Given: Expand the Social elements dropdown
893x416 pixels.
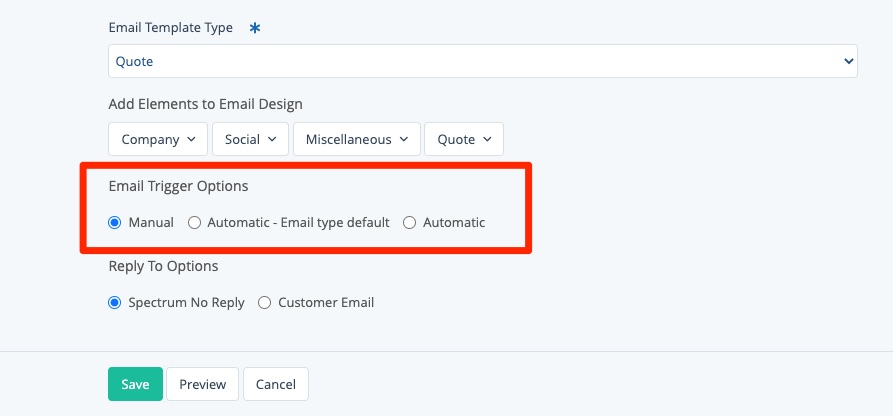Looking at the screenshot, I should (x=250, y=139).
